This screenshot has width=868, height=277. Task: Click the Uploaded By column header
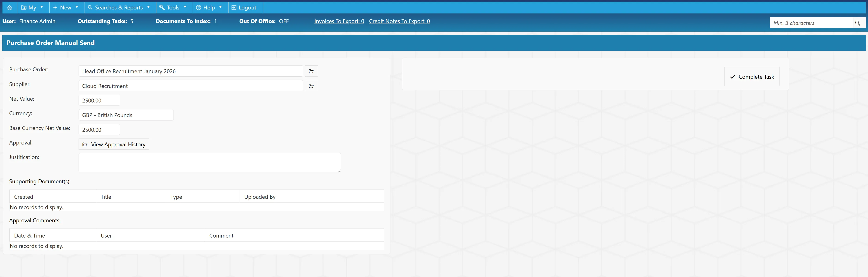312,197
